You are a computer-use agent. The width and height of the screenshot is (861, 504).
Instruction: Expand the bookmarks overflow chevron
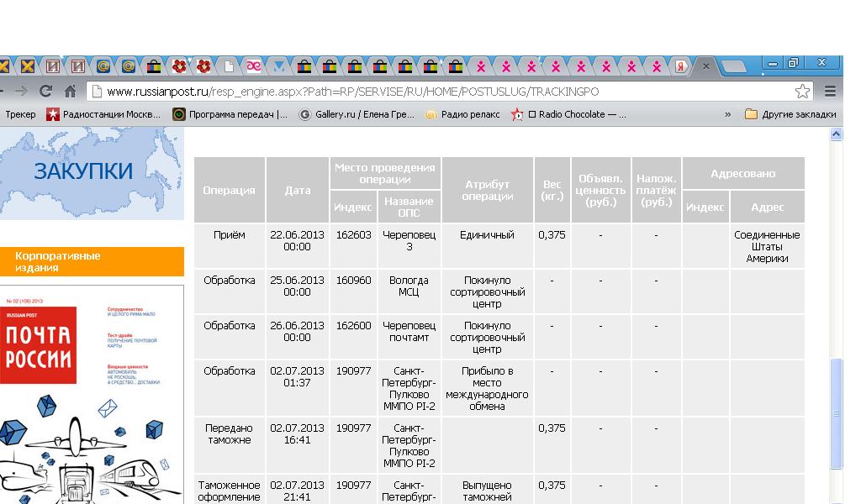pos(727,114)
